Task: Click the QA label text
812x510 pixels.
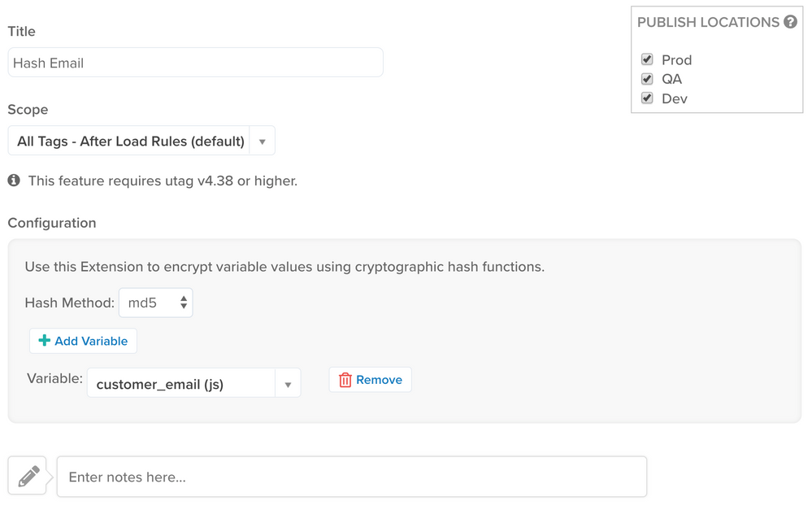Action: (672, 79)
